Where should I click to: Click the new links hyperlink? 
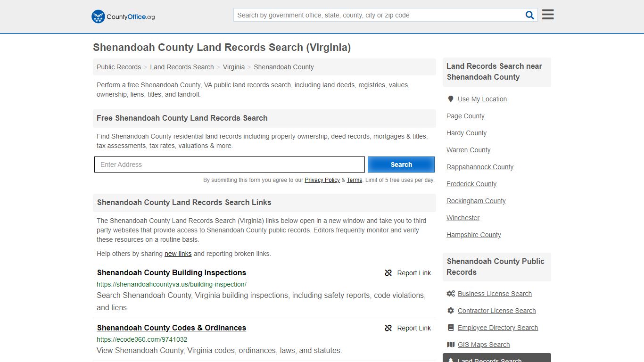[178, 254]
